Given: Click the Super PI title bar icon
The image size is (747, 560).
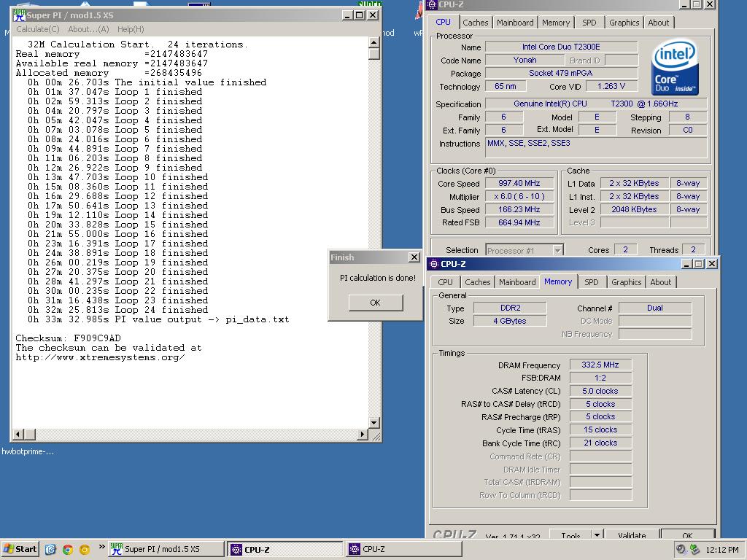Looking at the screenshot, I should (19, 15).
